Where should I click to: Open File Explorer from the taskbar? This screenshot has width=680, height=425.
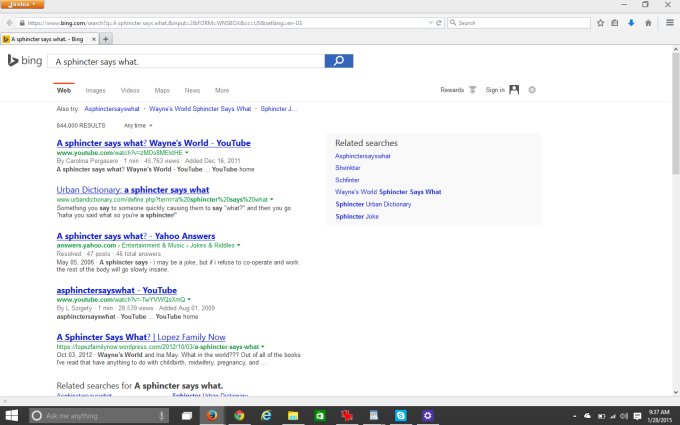293,415
